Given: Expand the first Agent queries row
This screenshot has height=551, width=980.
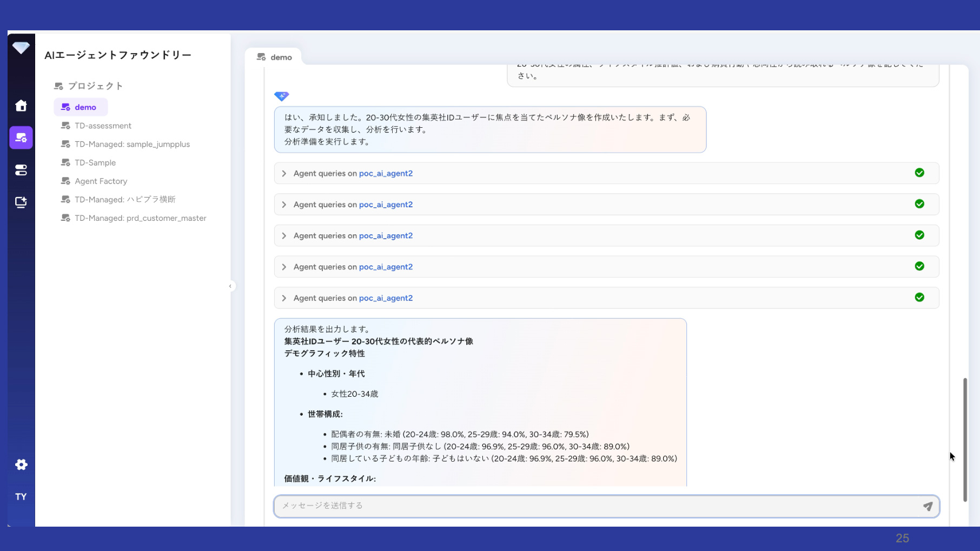Looking at the screenshot, I should tap(284, 174).
